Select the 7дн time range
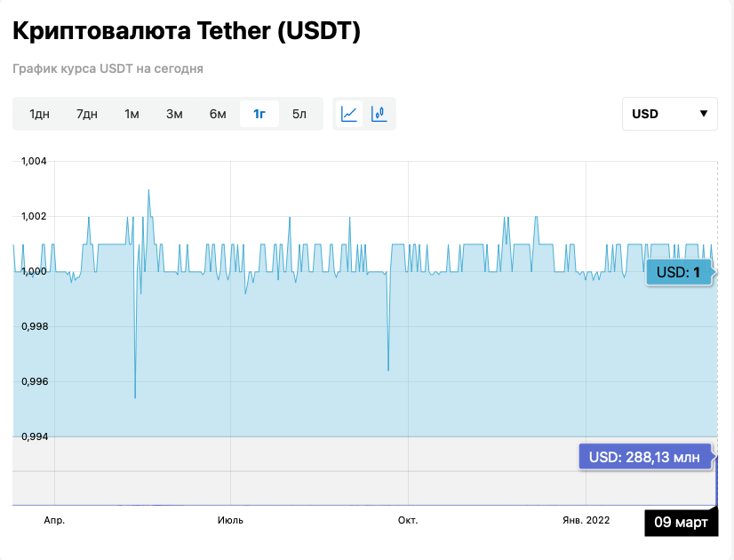Viewport: 734px width, 560px height. pos(87,114)
